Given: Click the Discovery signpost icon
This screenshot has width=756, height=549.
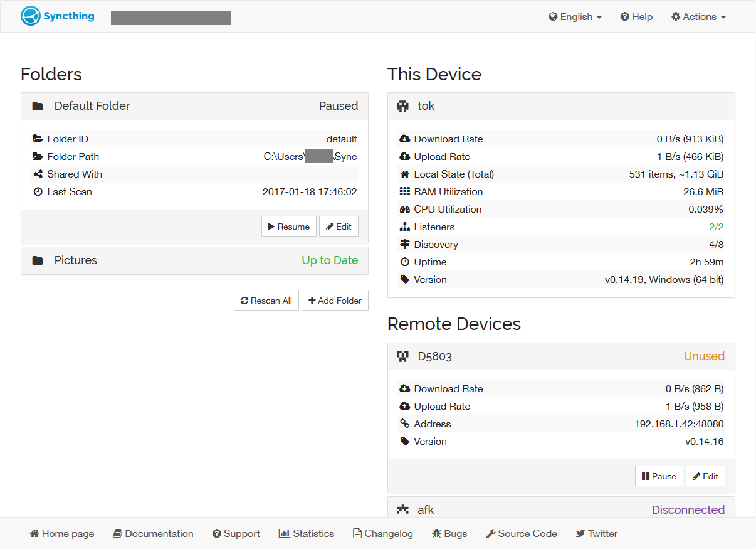Looking at the screenshot, I should click(405, 245).
